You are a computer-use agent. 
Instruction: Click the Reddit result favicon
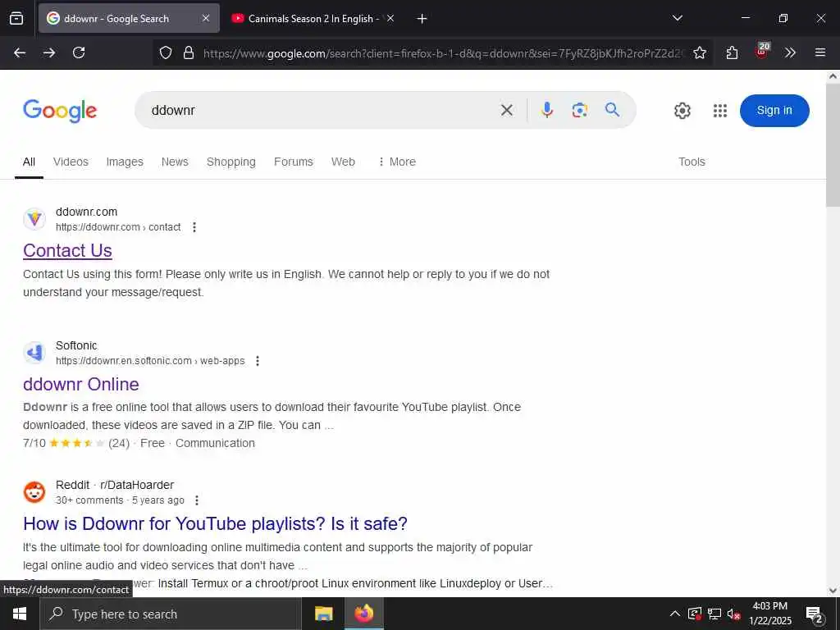tap(34, 492)
